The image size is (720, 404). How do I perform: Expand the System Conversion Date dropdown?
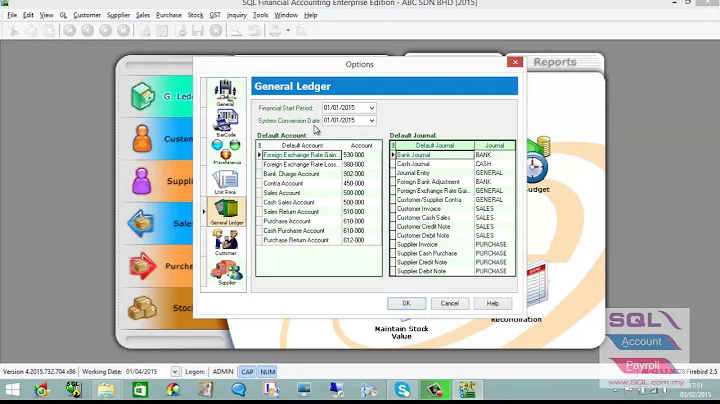click(x=371, y=120)
